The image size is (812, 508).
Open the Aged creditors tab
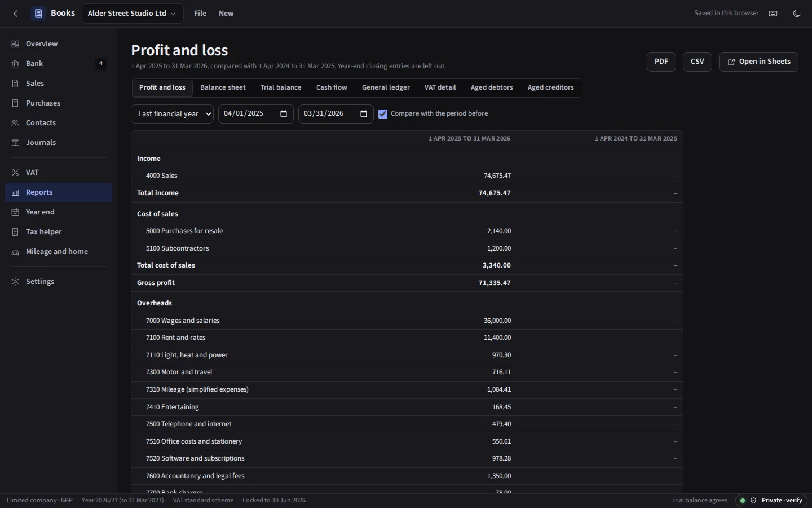550,88
